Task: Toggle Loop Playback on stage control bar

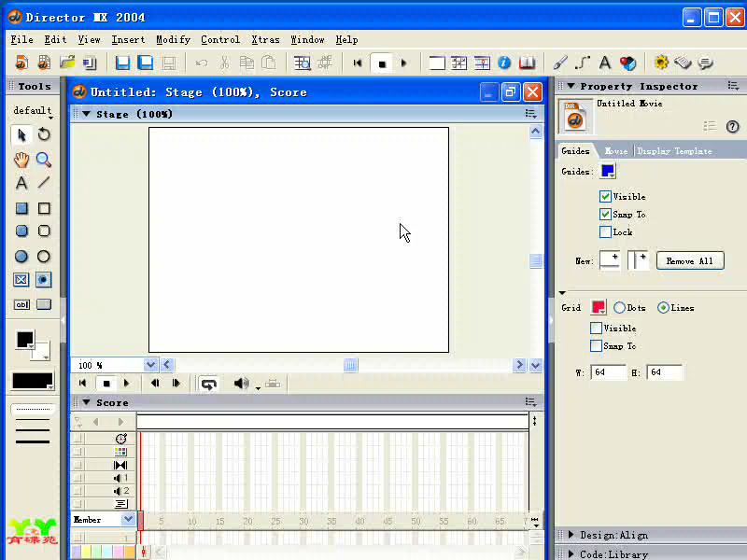Action: coord(208,384)
